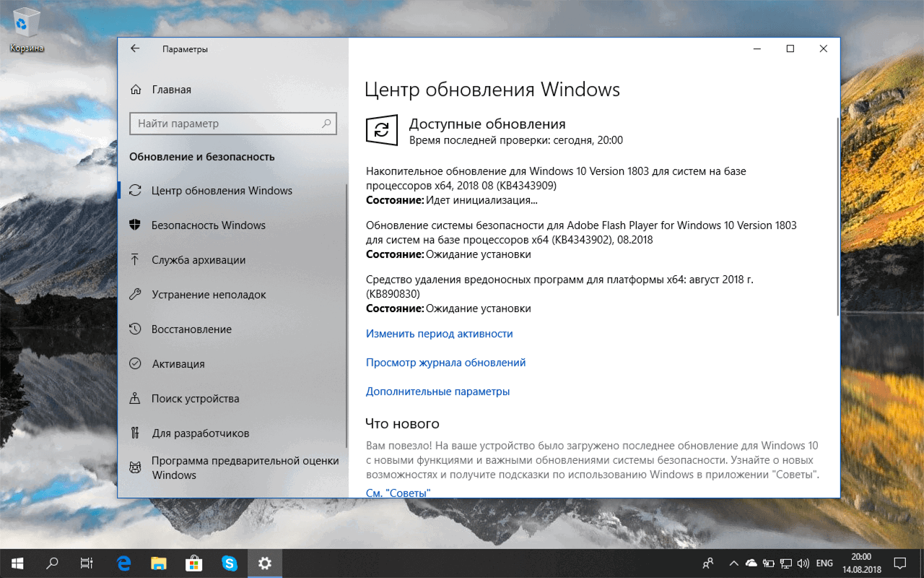
Task: Launch Microsoft Edge from taskbar
Action: click(123, 563)
